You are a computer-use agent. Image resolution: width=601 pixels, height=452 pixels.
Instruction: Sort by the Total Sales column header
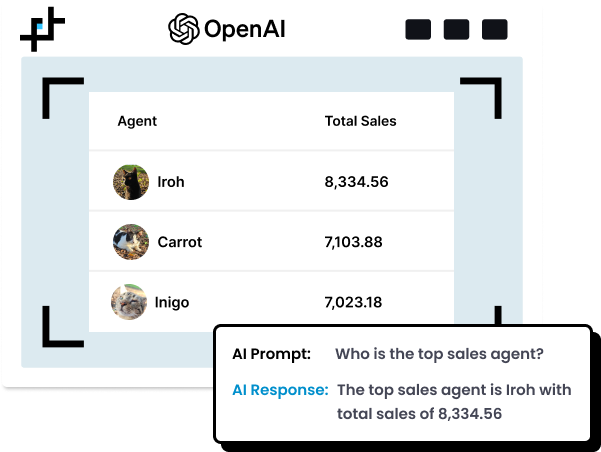click(x=360, y=121)
